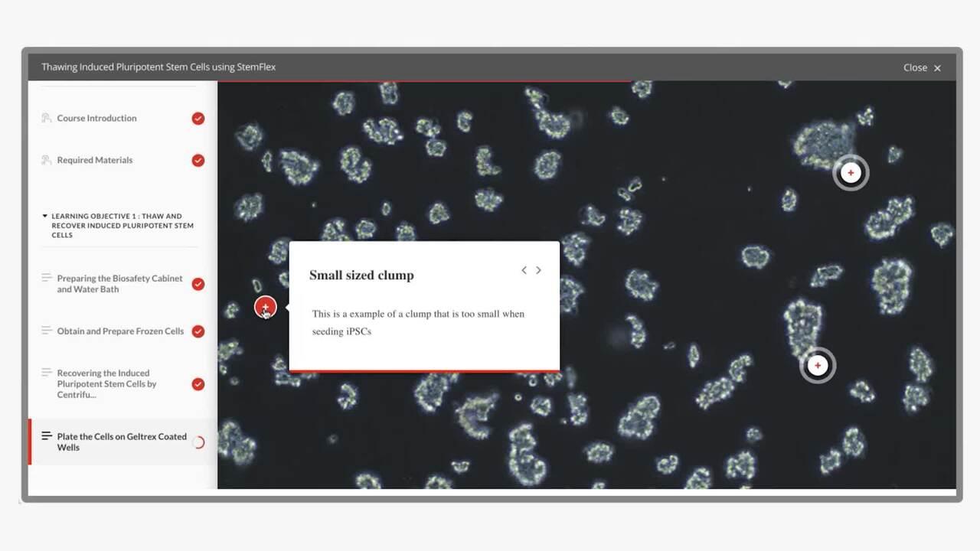This screenshot has width=980, height=551.
Task: Click the lines icon beside Obtain and Prepare
Action: coord(47,331)
